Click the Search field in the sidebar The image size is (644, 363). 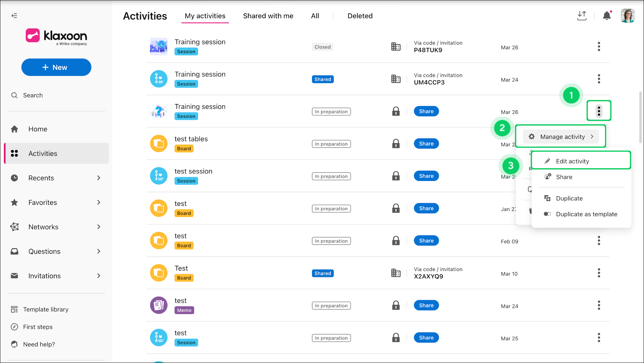[x=56, y=95]
